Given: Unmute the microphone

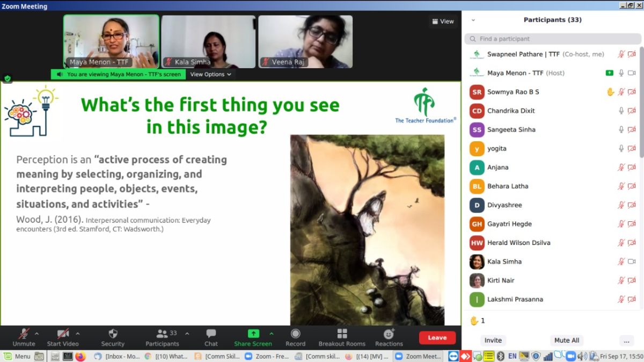Looking at the screenshot, I should (x=24, y=334).
